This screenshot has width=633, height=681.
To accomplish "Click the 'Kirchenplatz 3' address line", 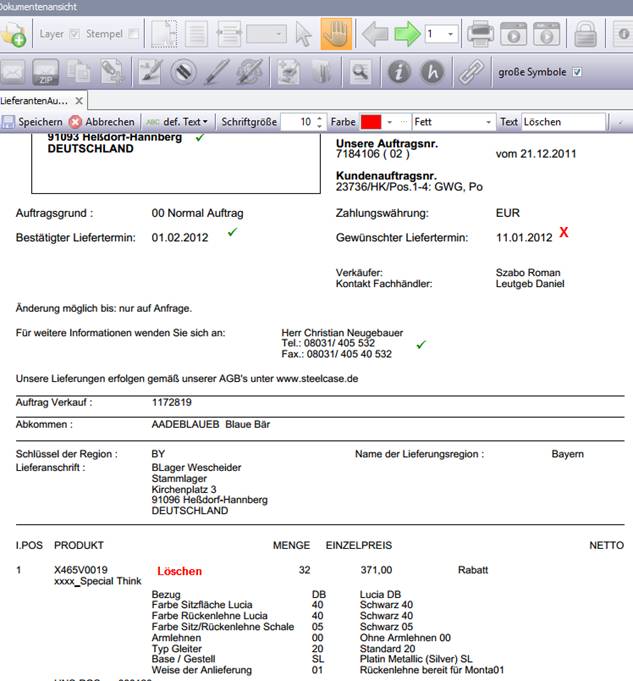I will pyautogui.click(x=184, y=489).
